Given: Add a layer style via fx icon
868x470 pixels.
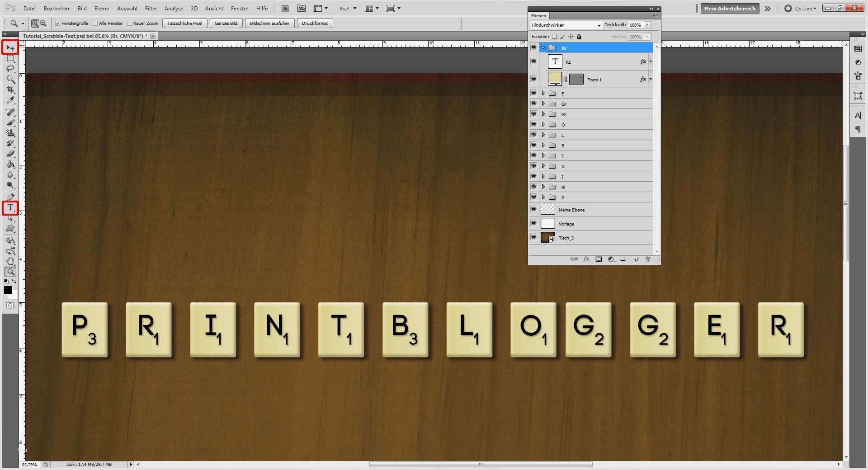Looking at the screenshot, I should [x=586, y=259].
